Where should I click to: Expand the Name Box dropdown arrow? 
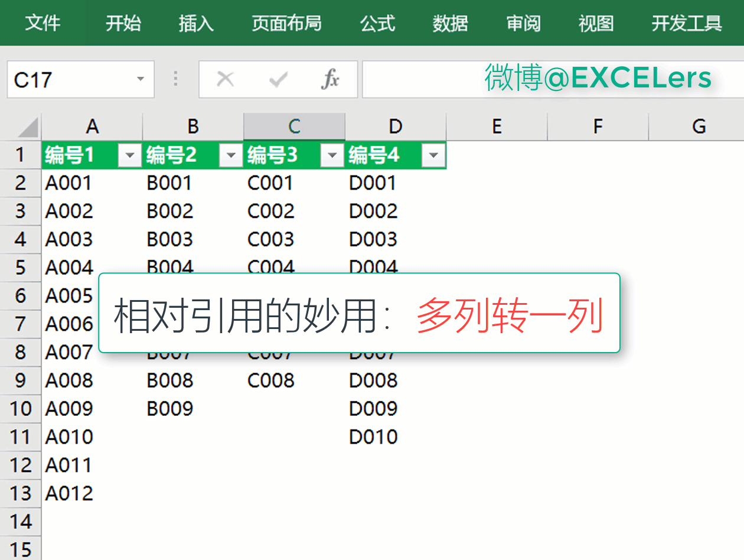(141, 79)
